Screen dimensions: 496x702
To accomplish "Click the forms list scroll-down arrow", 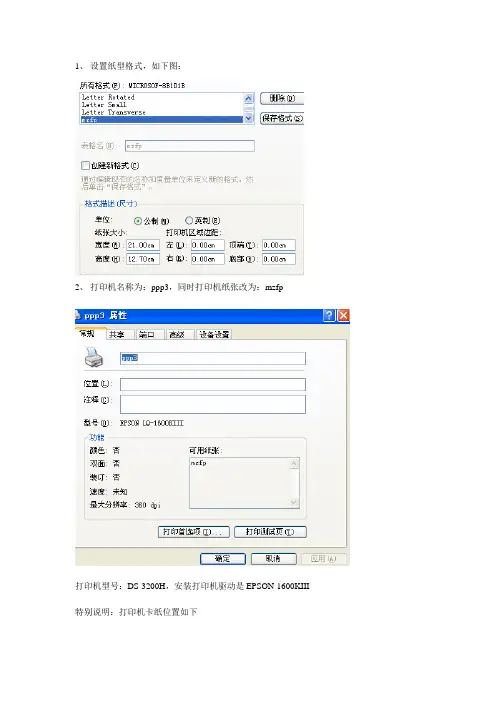I will pos(249,119).
